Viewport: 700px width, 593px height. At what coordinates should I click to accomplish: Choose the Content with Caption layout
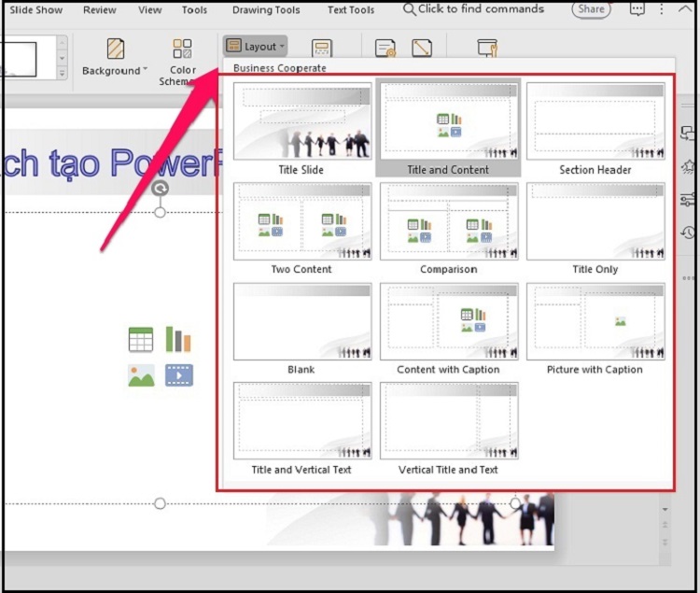(449, 329)
